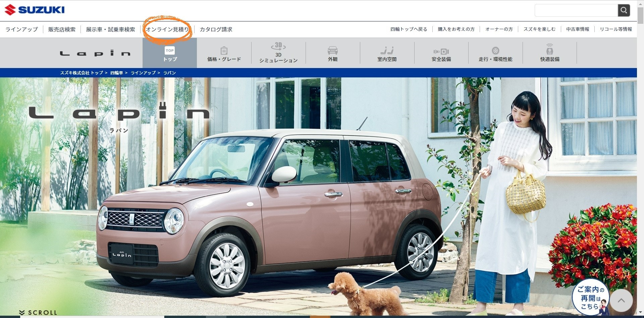Screen dimensions: 644x318
Task: Open the 安全装備 tab
Action: (441, 53)
